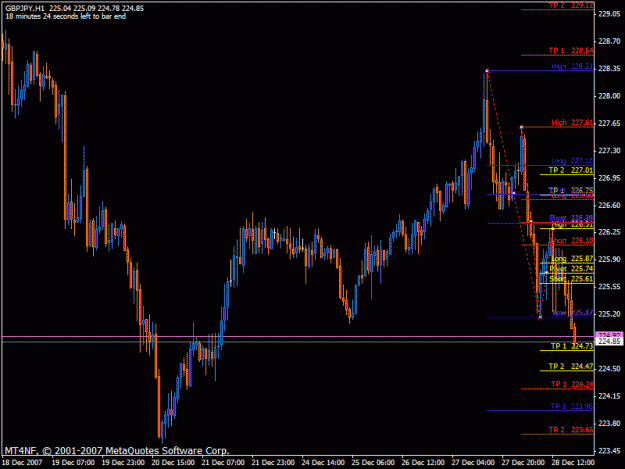Select the red 'TP 1 228.54' level label
The image size is (625, 469).
pyautogui.click(x=571, y=51)
